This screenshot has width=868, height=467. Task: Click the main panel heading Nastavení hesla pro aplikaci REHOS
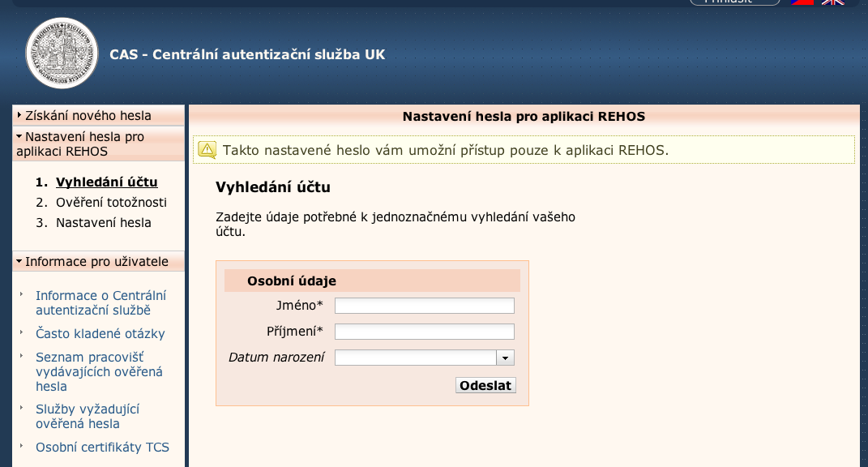(x=524, y=116)
